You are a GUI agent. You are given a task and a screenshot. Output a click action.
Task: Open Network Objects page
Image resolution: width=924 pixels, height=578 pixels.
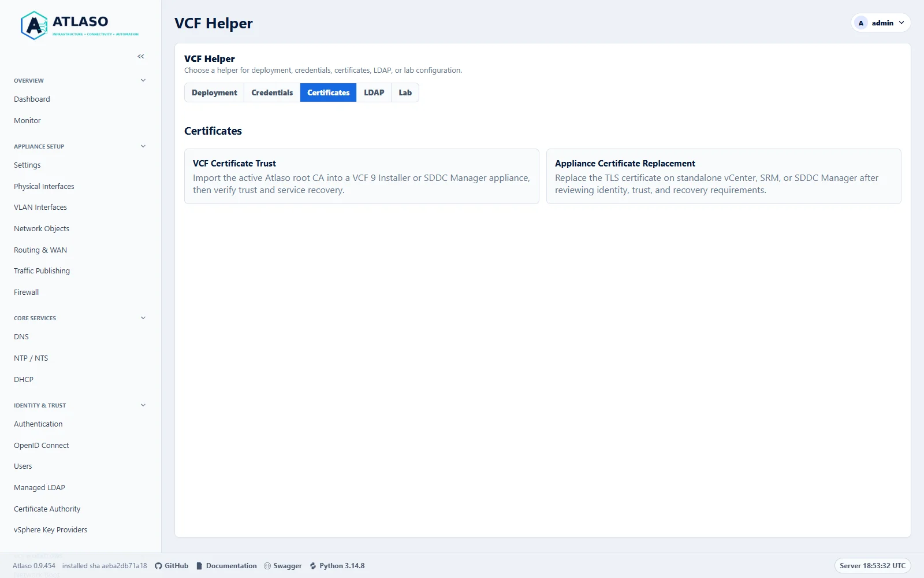click(42, 229)
